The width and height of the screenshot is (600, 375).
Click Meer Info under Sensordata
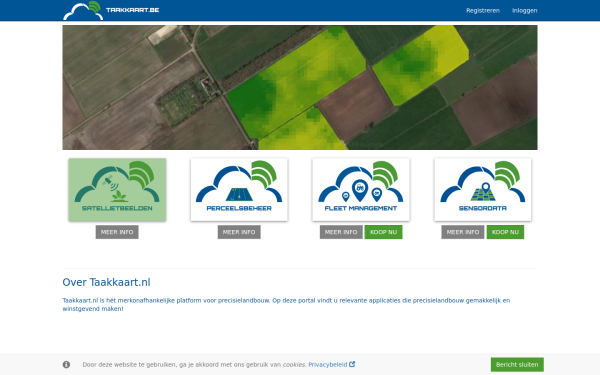pyautogui.click(x=463, y=232)
